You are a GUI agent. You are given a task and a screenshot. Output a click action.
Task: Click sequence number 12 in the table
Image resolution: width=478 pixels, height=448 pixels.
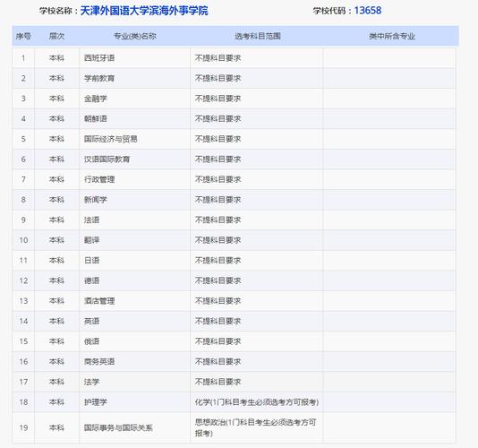23,280
